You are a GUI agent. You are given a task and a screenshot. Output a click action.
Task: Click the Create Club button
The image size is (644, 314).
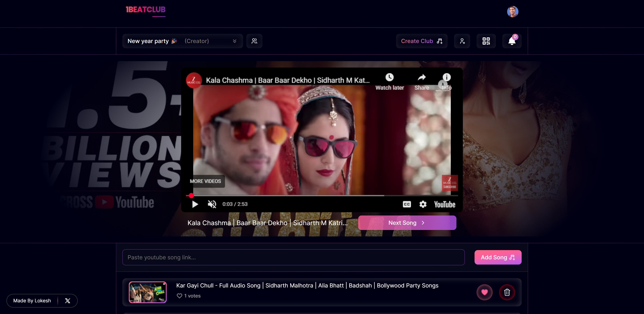[421, 41]
